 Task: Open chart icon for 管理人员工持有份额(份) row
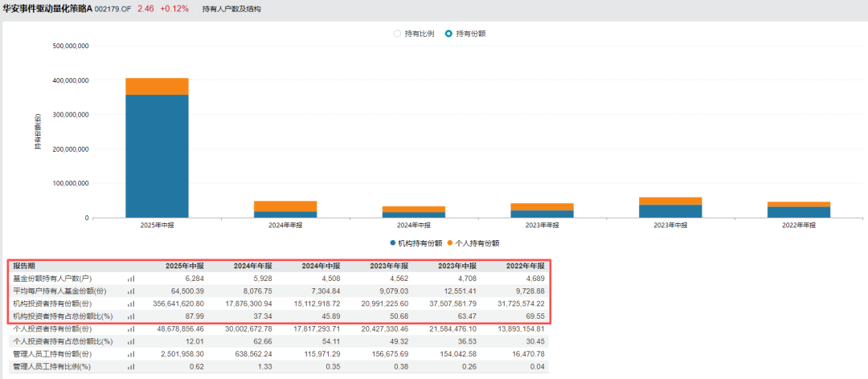131,354
